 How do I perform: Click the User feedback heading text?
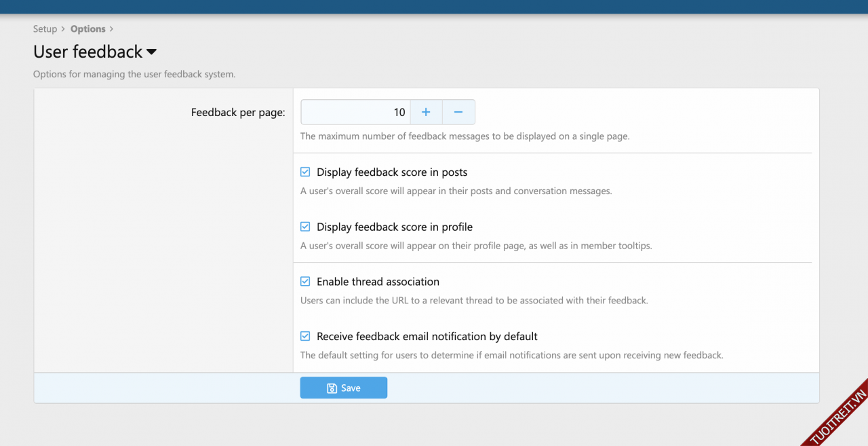[88, 52]
